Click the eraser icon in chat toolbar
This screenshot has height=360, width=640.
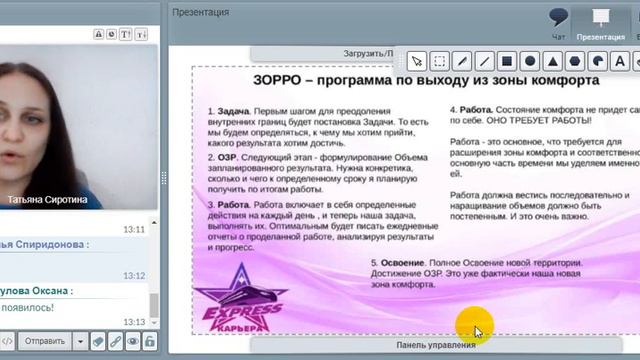(x=98, y=341)
